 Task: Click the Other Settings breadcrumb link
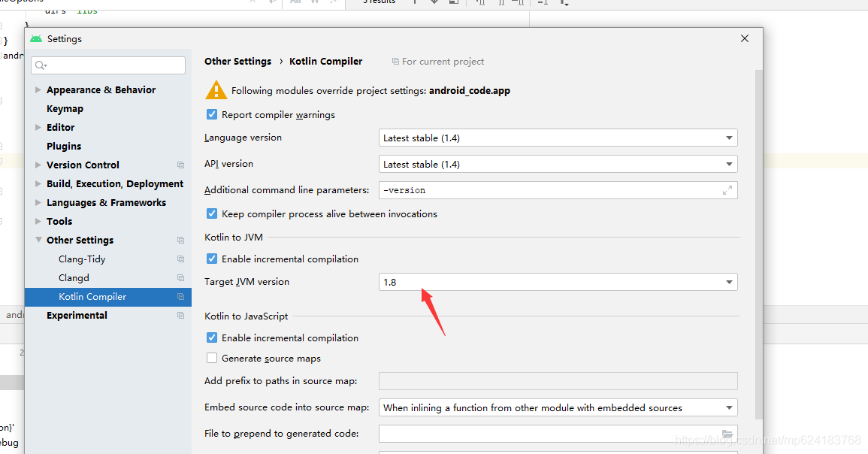[x=238, y=62]
